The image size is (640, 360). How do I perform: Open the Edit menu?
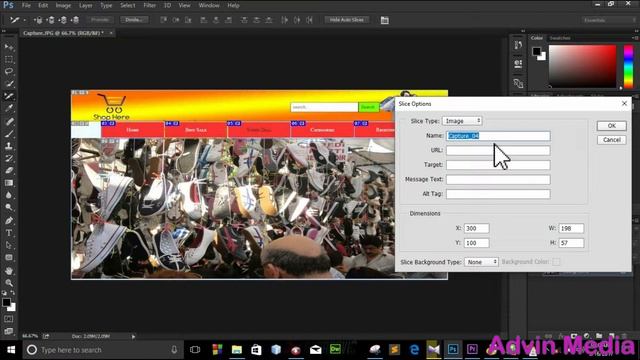[43, 5]
